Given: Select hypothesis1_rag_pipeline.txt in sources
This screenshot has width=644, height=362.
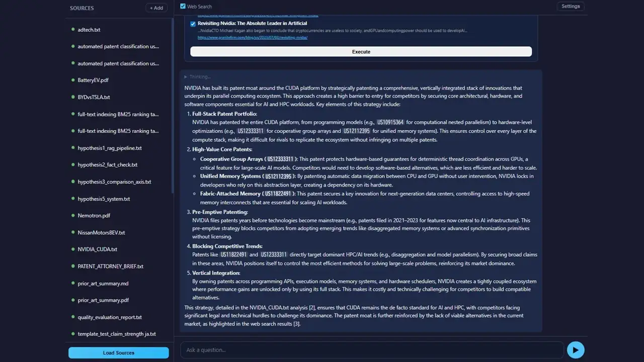Looking at the screenshot, I should [110, 148].
